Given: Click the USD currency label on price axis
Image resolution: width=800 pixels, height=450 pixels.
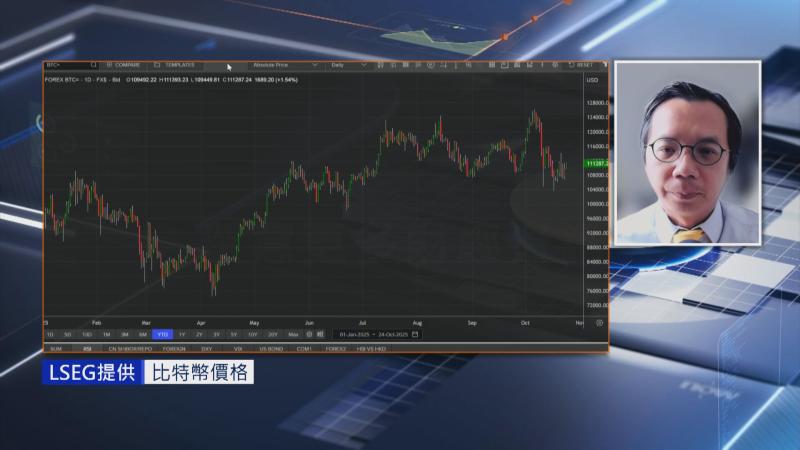Looking at the screenshot, I should pos(592,80).
